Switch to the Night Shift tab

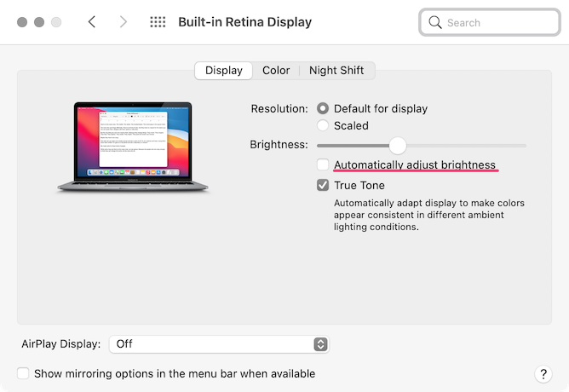click(x=336, y=71)
